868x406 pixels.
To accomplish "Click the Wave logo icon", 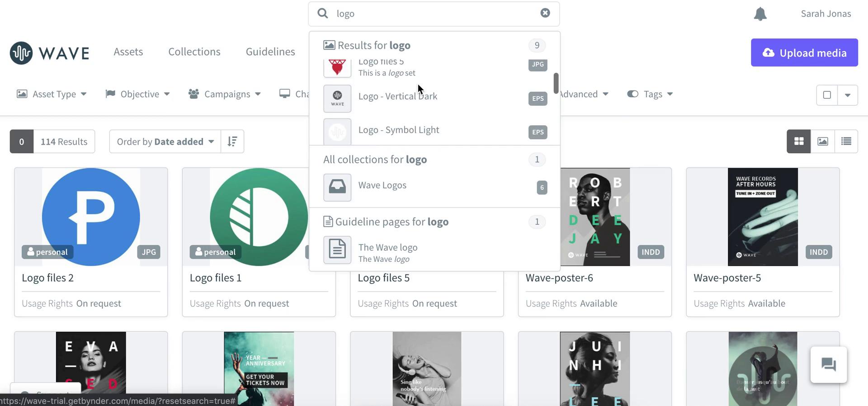I will point(21,53).
